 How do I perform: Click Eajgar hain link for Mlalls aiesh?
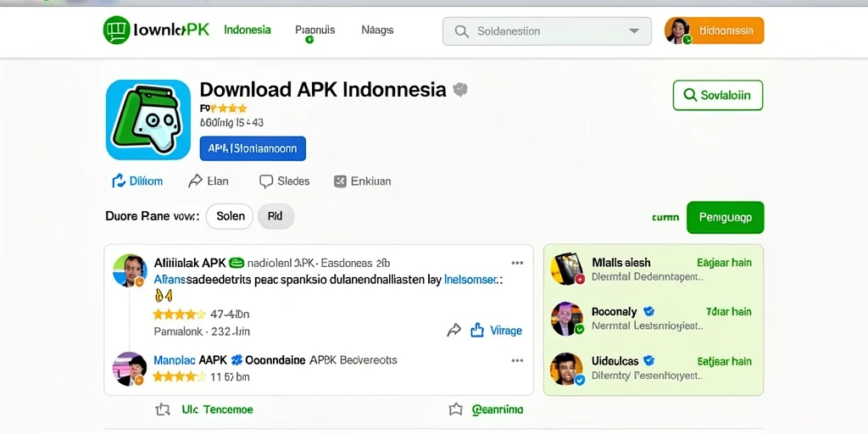point(724,263)
